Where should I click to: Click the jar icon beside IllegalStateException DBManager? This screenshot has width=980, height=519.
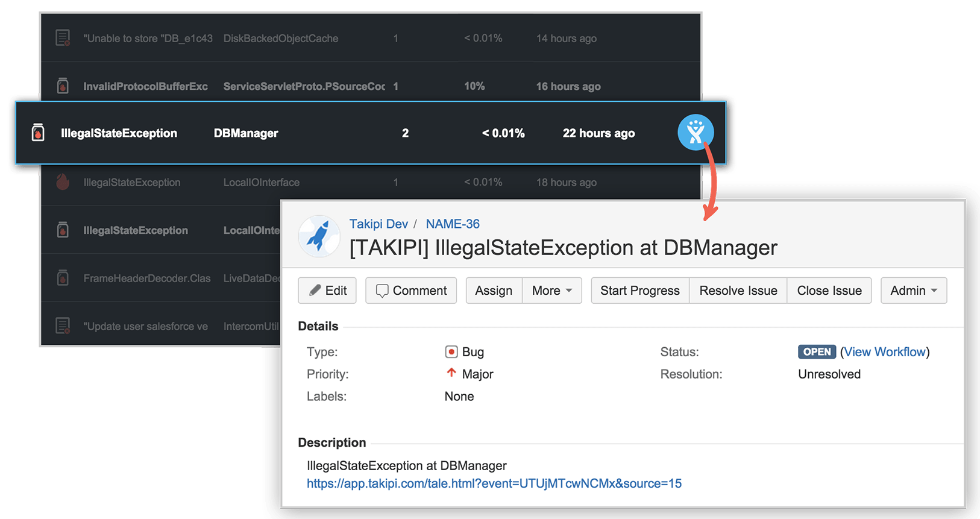pos(38,133)
